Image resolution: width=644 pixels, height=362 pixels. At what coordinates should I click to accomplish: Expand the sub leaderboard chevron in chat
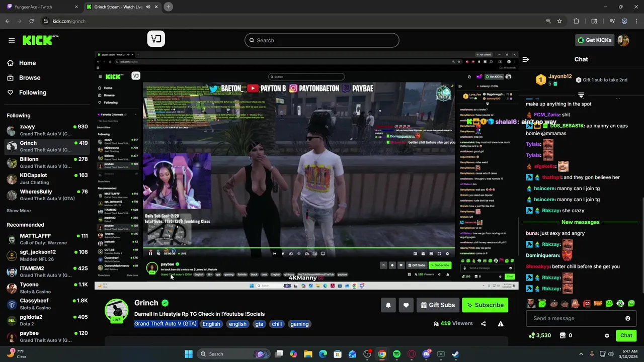[581, 95]
